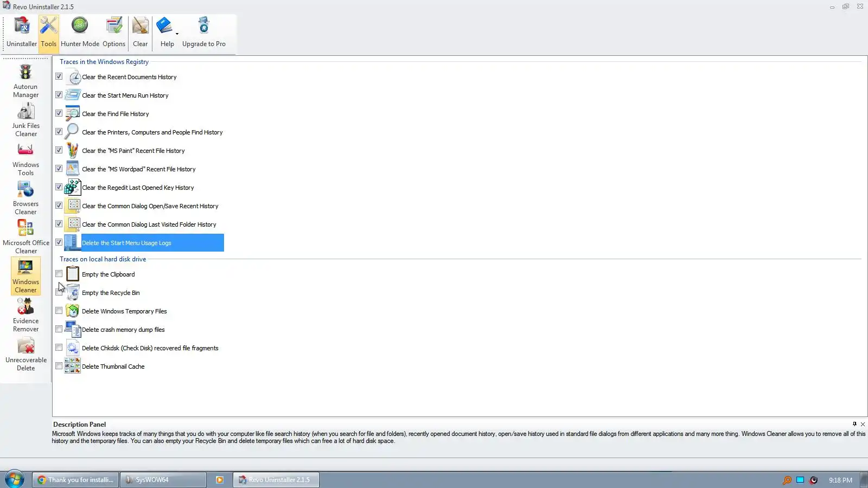Click Upgrade to Pro
Image resolution: width=868 pixels, height=488 pixels.
click(204, 33)
